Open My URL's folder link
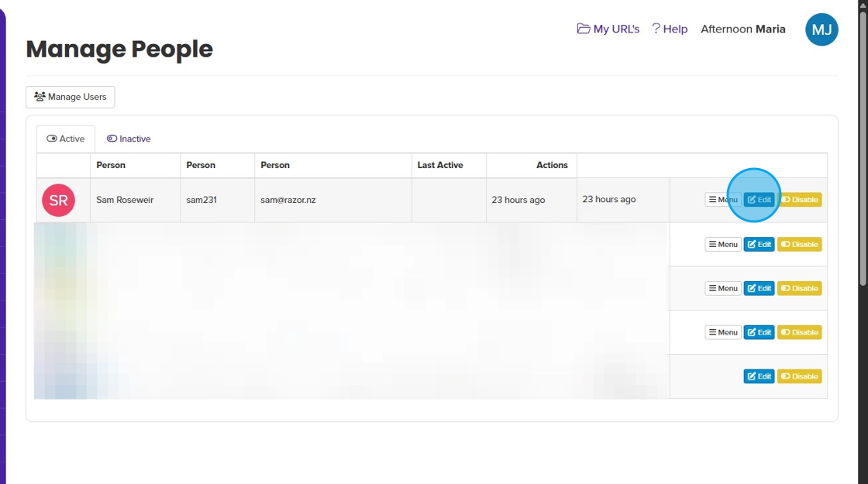868x484 pixels. [x=608, y=29]
